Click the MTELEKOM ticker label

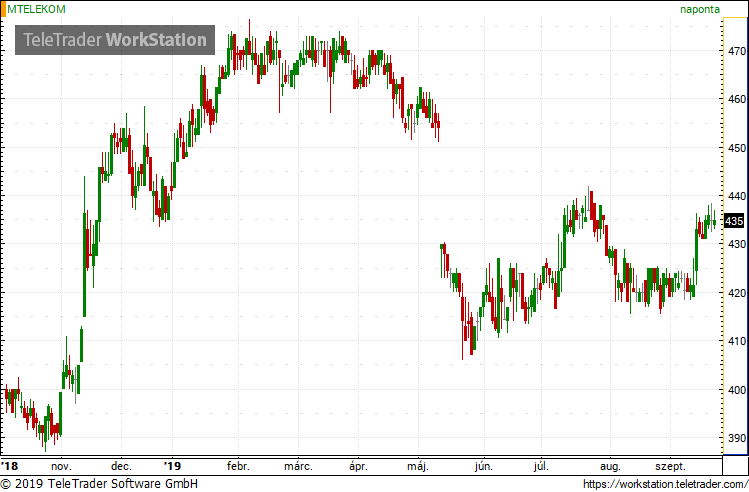coord(36,9)
